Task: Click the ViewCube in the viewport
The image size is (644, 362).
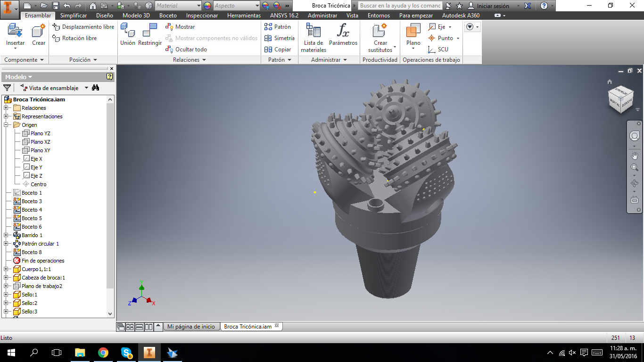Action: [620, 99]
